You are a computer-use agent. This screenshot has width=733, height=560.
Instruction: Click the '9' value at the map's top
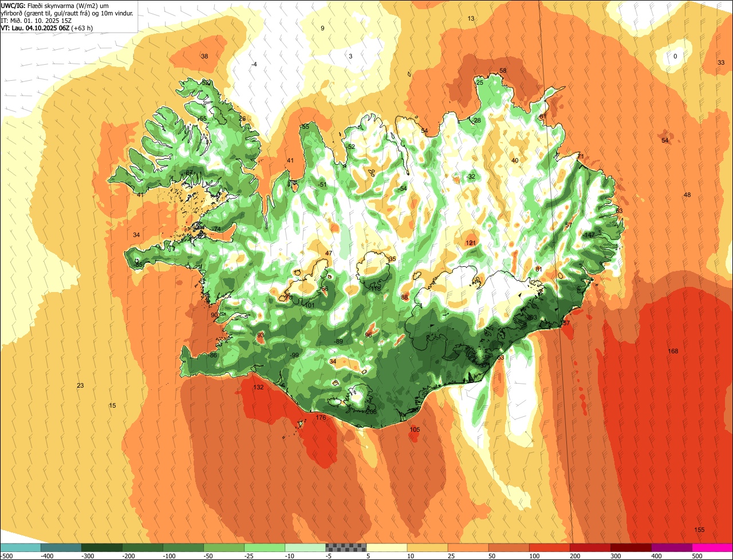click(x=322, y=28)
